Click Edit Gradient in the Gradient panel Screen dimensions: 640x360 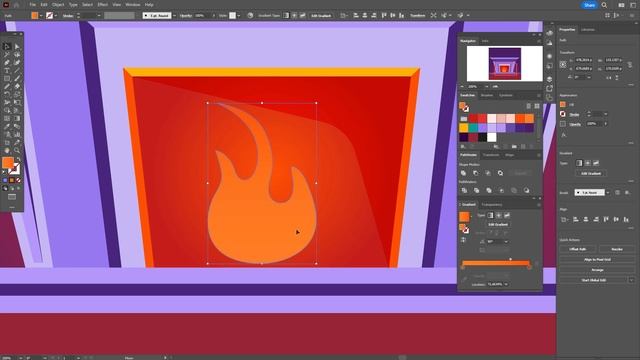coord(498,224)
